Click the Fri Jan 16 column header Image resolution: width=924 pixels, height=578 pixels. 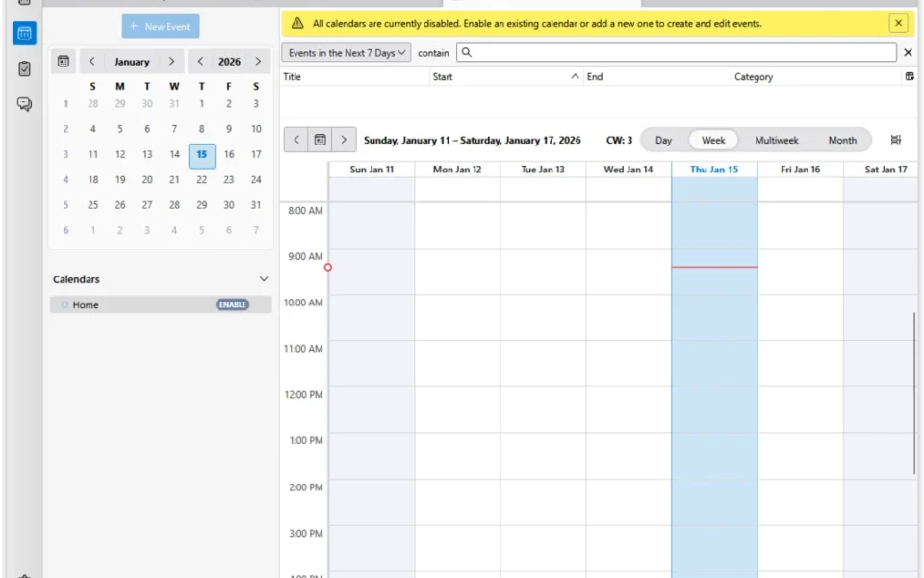click(800, 170)
